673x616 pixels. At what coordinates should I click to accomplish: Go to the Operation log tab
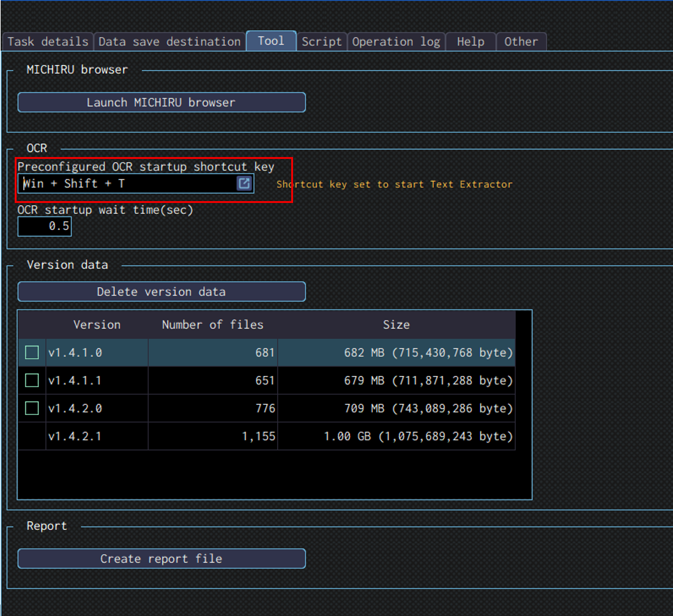point(396,41)
